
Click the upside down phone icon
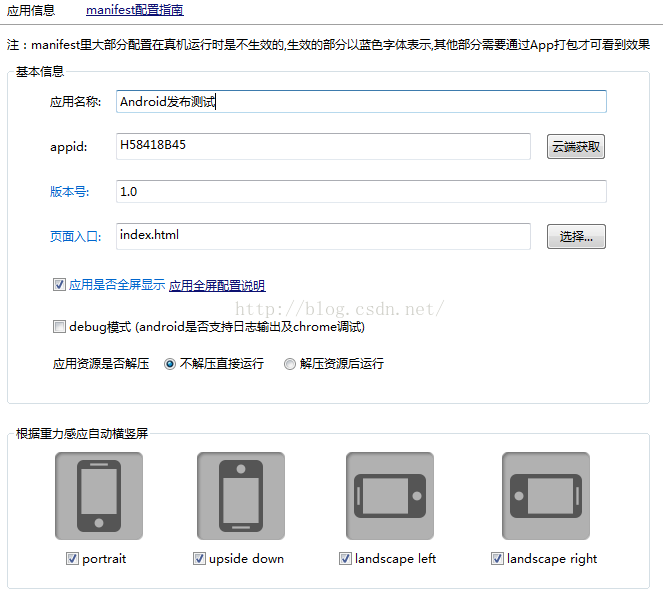(241, 496)
